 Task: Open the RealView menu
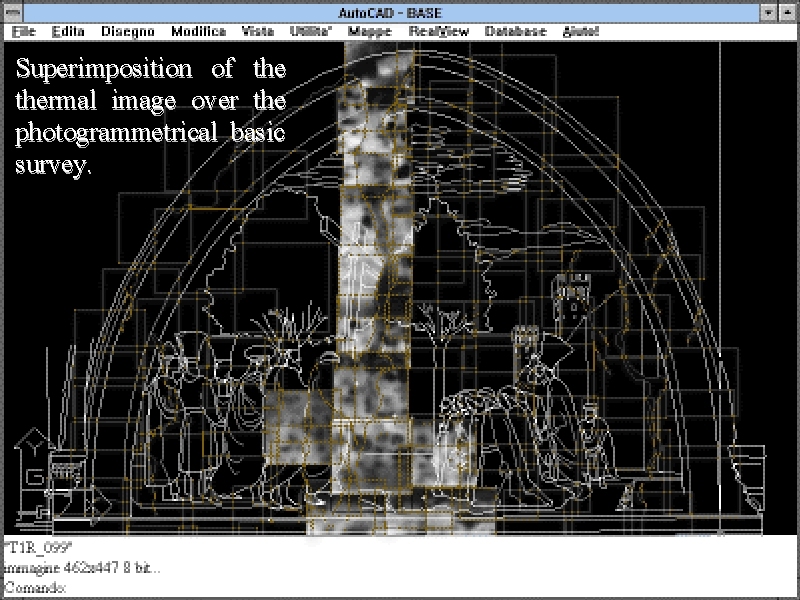[x=438, y=32]
